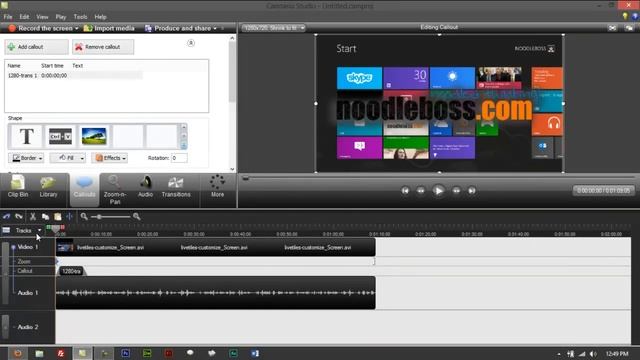Select the 1280-trans 1 callout row
The height and width of the screenshot is (360, 640).
(x=75, y=76)
